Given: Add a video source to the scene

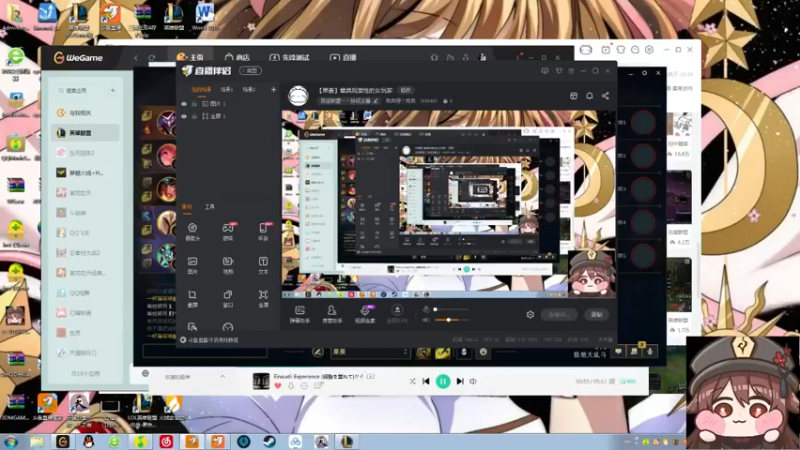Looking at the screenshot, I should pos(228,265).
